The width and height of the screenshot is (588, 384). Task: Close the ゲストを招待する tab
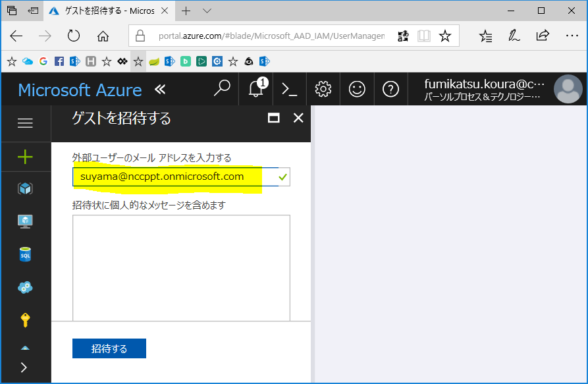pyautogui.click(x=164, y=11)
